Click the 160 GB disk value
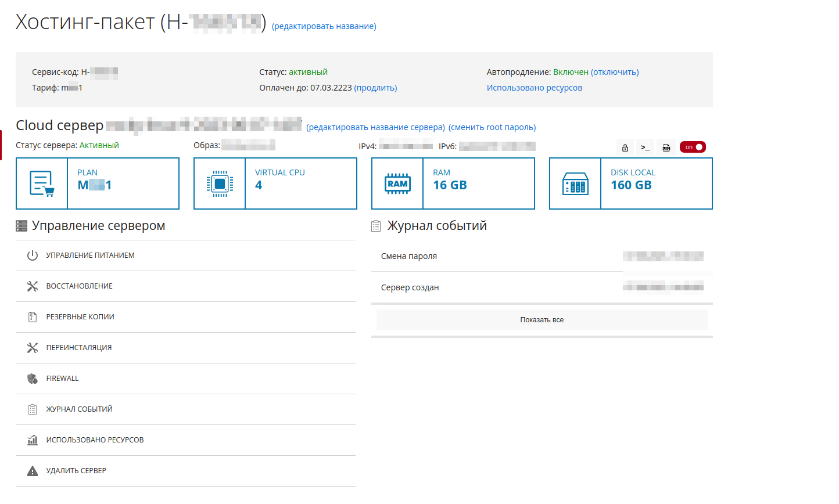This screenshot has width=839, height=504. pyautogui.click(x=631, y=185)
